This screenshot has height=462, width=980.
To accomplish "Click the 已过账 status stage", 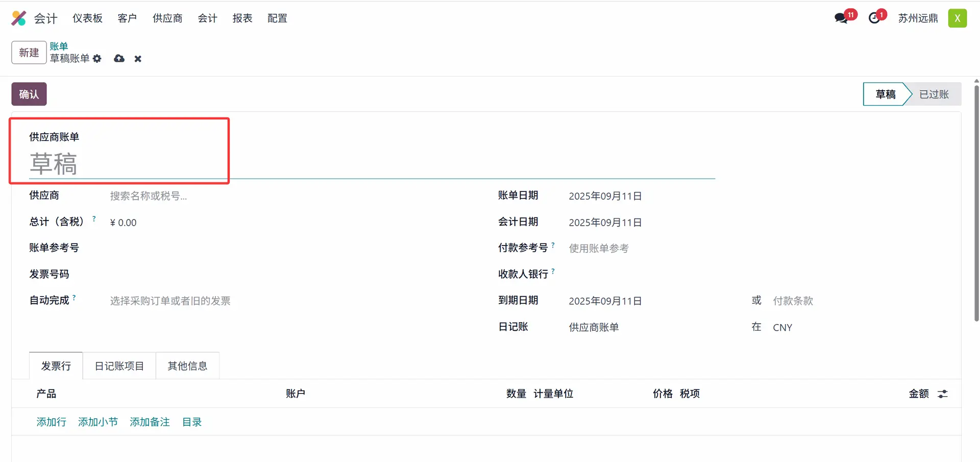I will tap(934, 94).
